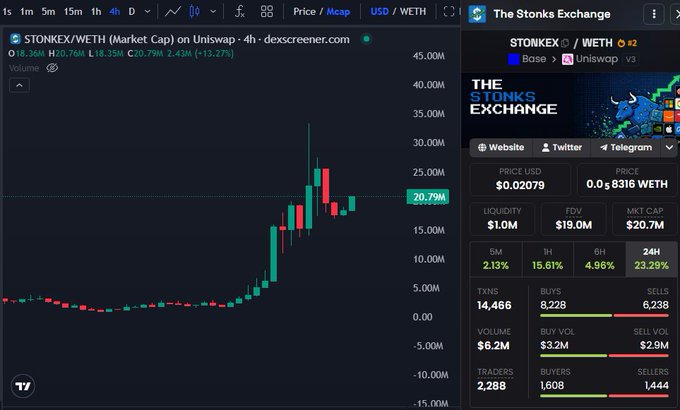Image resolution: width=680 pixels, height=410 pixels.
Task: Collapse the chart legend with the caret button
Action: coord(19,85)
